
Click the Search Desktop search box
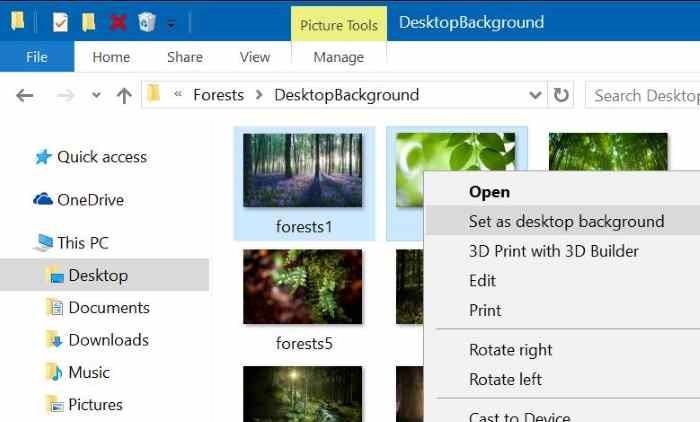click(643, 95)
